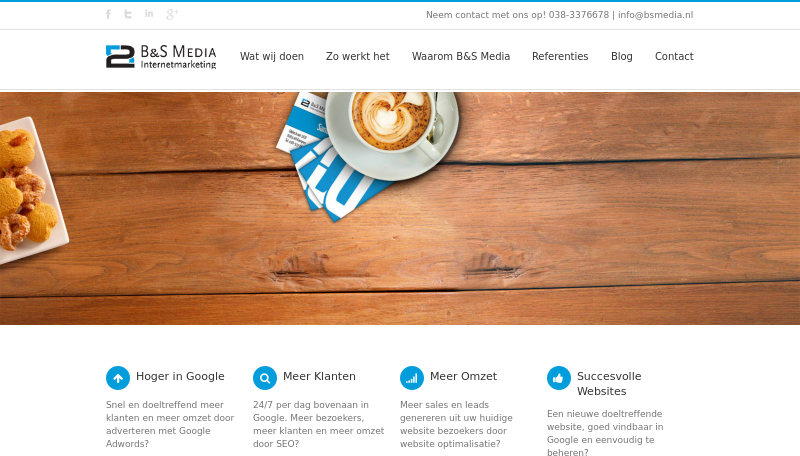Click the bar chart Meer Omzet icon

tap(412, 378)
